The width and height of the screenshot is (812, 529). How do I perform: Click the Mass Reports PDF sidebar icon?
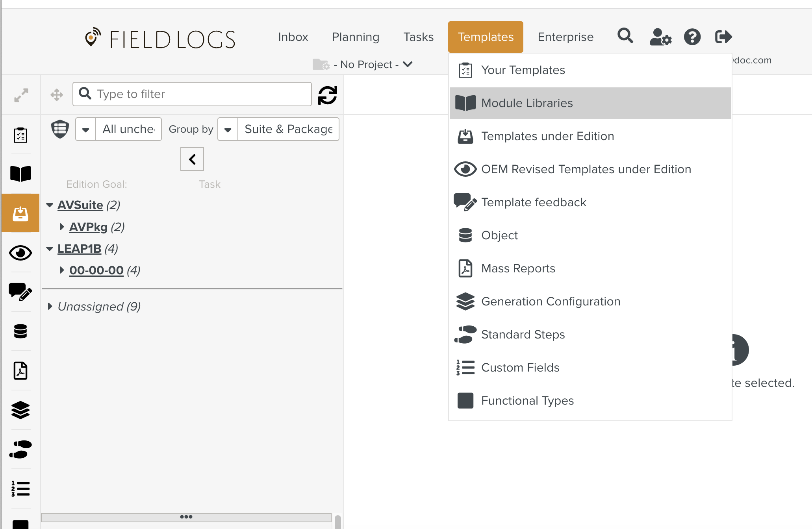point(20,370)
